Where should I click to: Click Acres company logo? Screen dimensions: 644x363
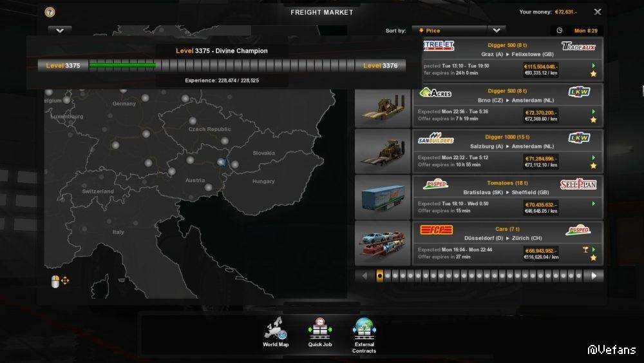coord(435,92)
